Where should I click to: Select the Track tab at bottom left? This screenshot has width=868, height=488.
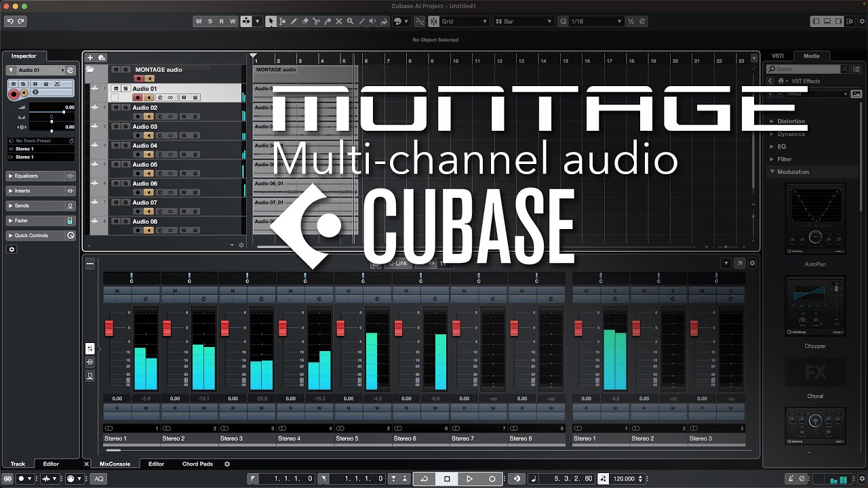18,464
